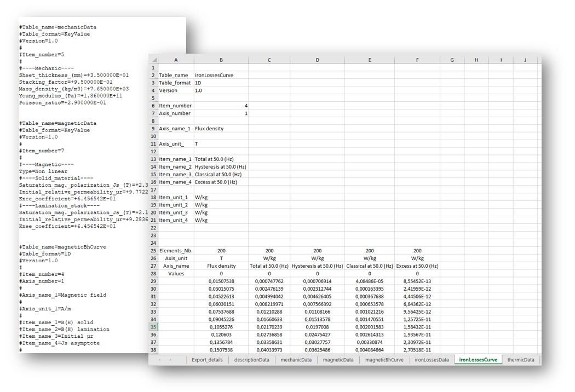Click cell Hysteresis at 50.0 (Hz) in row 14
Image resolution: width=575 pixels, height=392 pixels.
[x=221, y=167]
